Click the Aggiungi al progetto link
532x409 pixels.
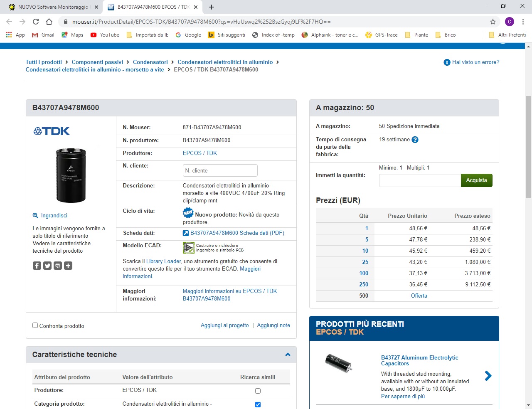[225, 325]
